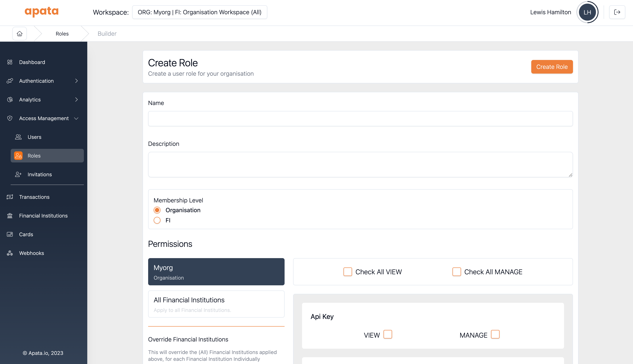Open Users in Access Management
The height and width of the screenshot is (364, 633).
[x=34, y=137]
